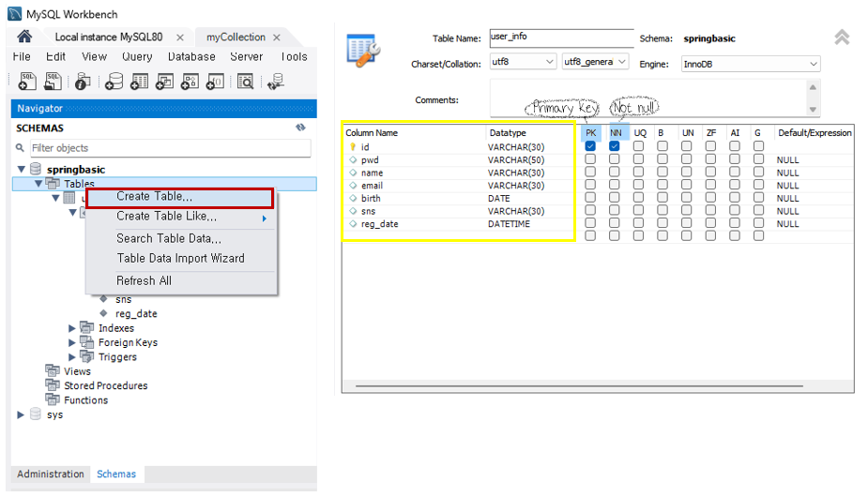
Task: Click the table editor large table icon
Action: (363, 51)
